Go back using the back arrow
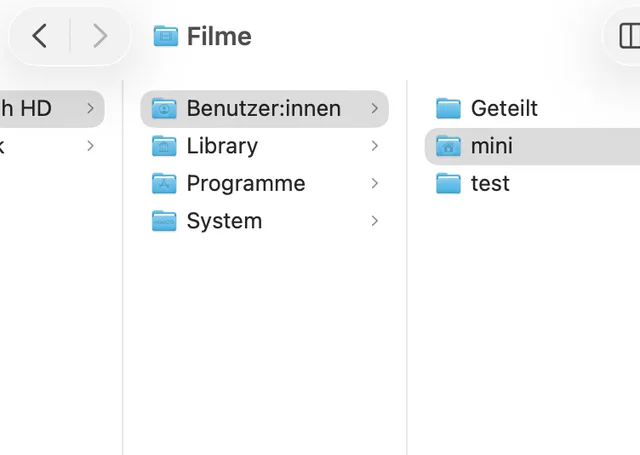 coord(39,37)
